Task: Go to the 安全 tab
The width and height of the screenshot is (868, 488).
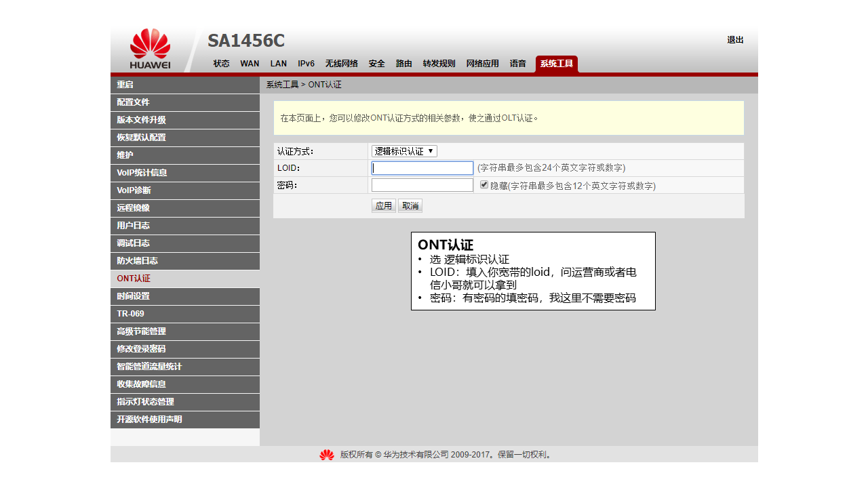Action: pyautogui.click(x=376, y=64)
